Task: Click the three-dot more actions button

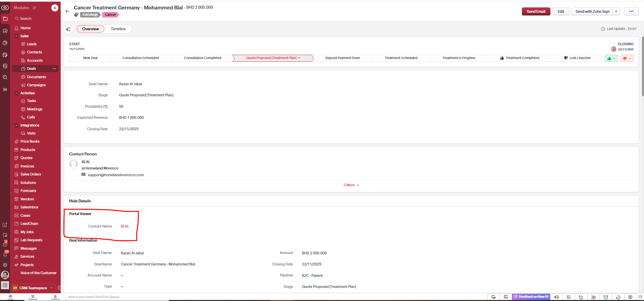Action: click(x=631, y=11)
